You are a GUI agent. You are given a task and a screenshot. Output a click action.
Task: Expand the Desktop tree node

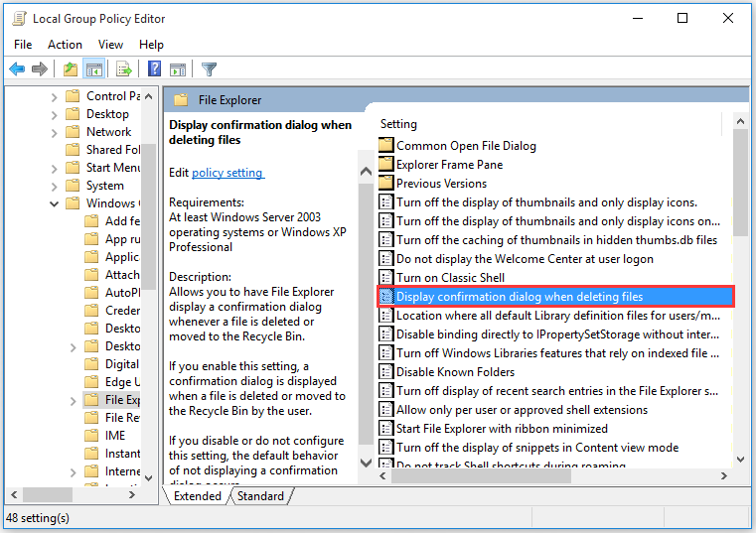[54, 115]
